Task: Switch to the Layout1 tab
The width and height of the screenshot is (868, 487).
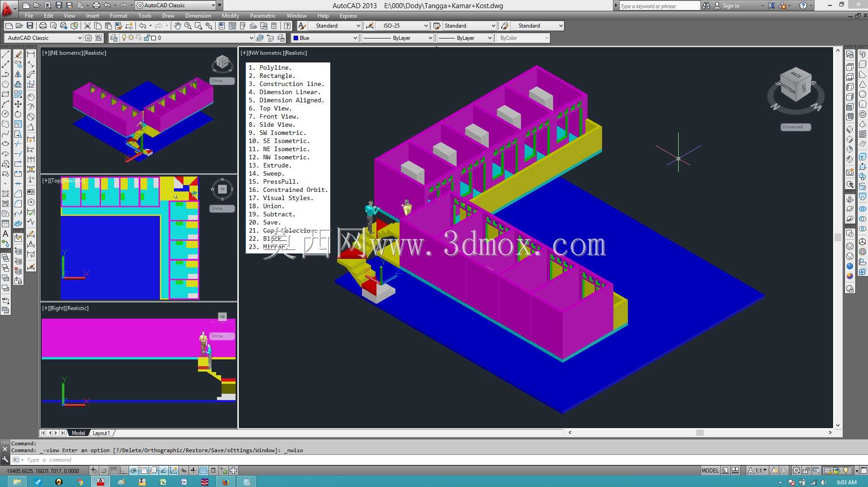Action: coord(101,433)
